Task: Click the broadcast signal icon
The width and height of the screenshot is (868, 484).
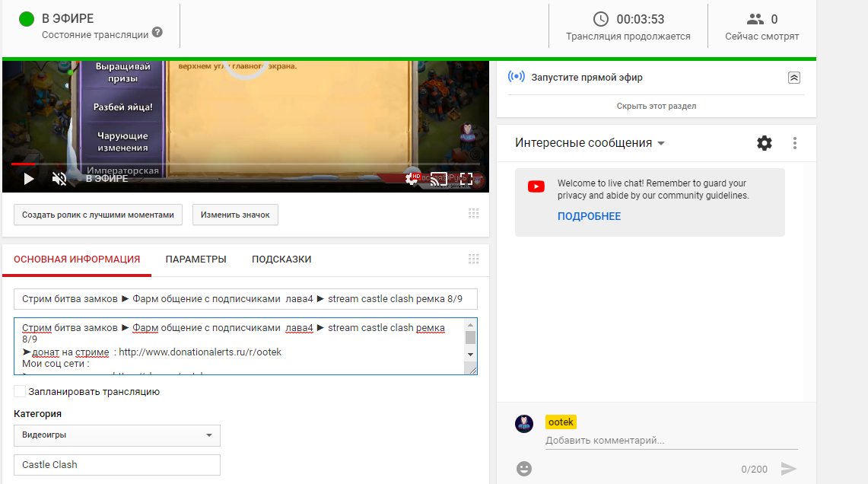Action: tap(517, 76)
